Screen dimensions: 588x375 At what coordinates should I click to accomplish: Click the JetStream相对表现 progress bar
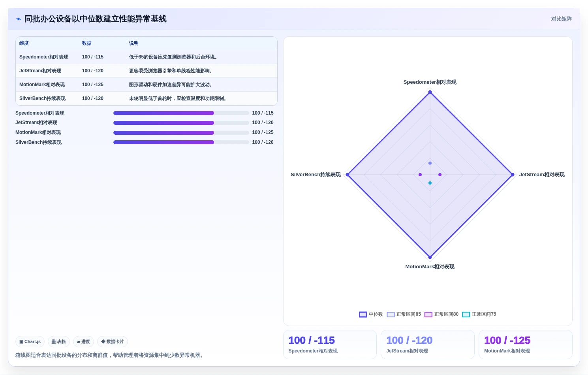[181, 122]
